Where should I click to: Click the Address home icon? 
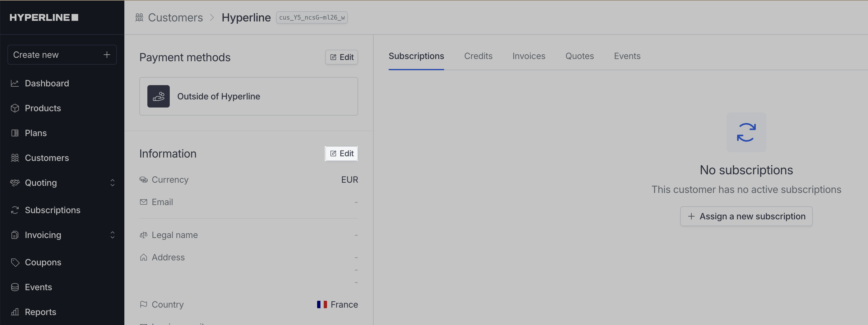144,257
